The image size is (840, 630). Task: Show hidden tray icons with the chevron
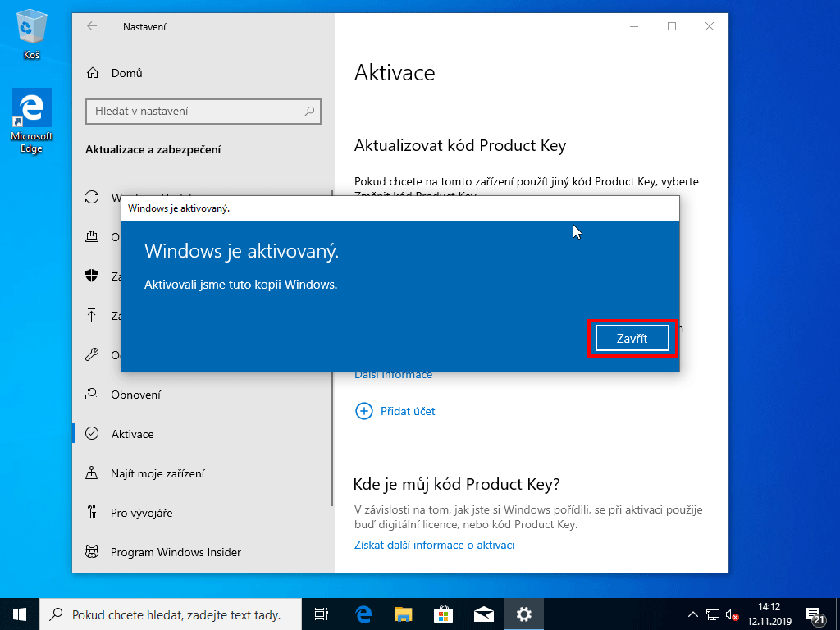692,614
